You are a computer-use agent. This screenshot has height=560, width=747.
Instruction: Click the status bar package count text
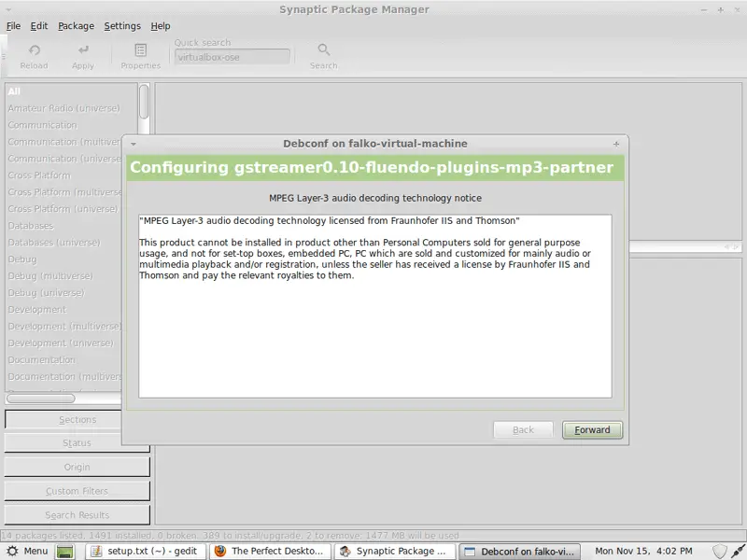click(230, 535)
